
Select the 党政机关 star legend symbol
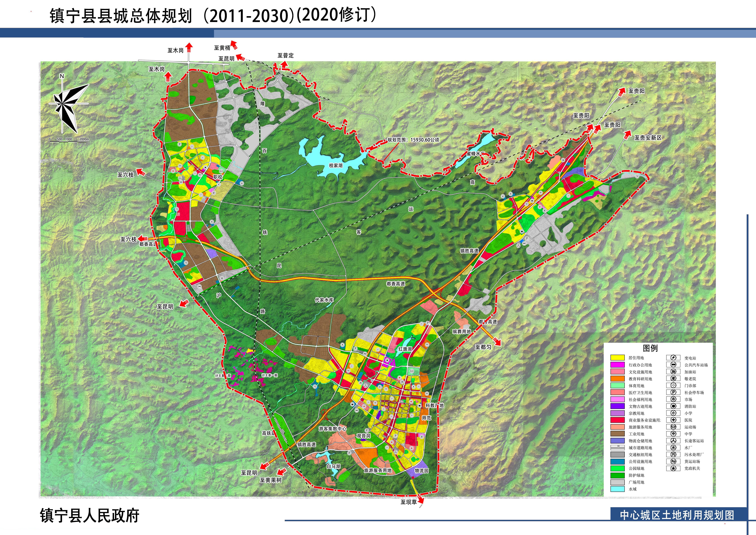[673, 468]
